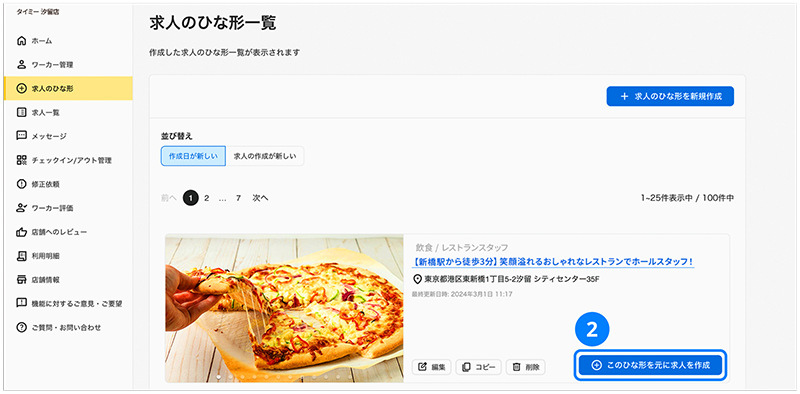Click the タイミー 汐留店 store name
This screenshot has height=394, width=800.
(38, 11)
